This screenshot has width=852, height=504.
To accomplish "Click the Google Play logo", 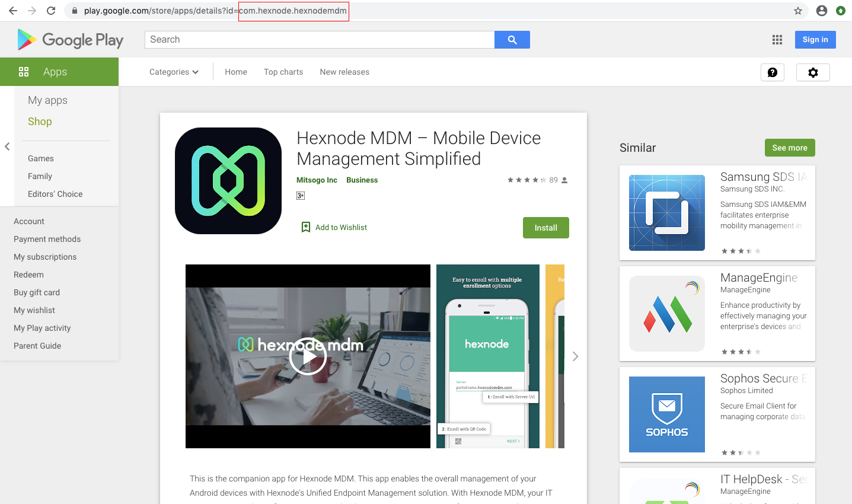I will (71, 40).
